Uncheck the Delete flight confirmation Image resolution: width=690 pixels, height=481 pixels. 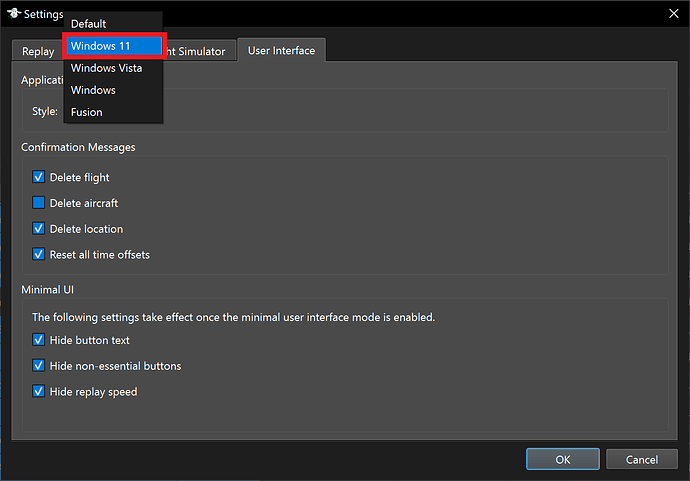(x=39, y=177)
